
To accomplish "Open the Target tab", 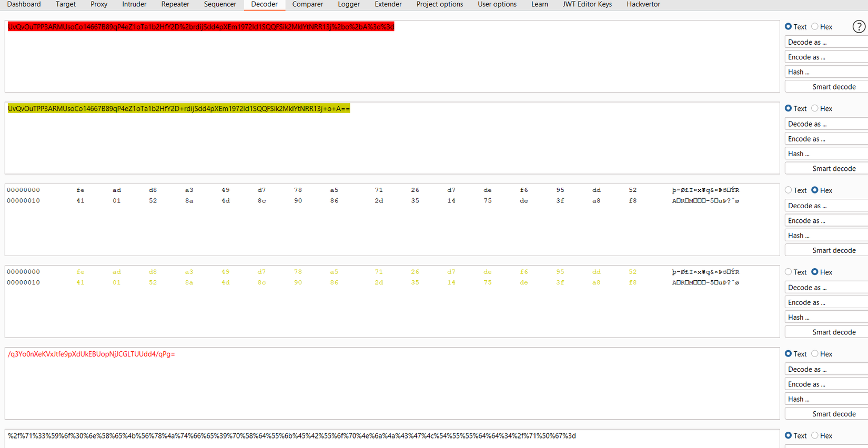I will pos(66,4).
